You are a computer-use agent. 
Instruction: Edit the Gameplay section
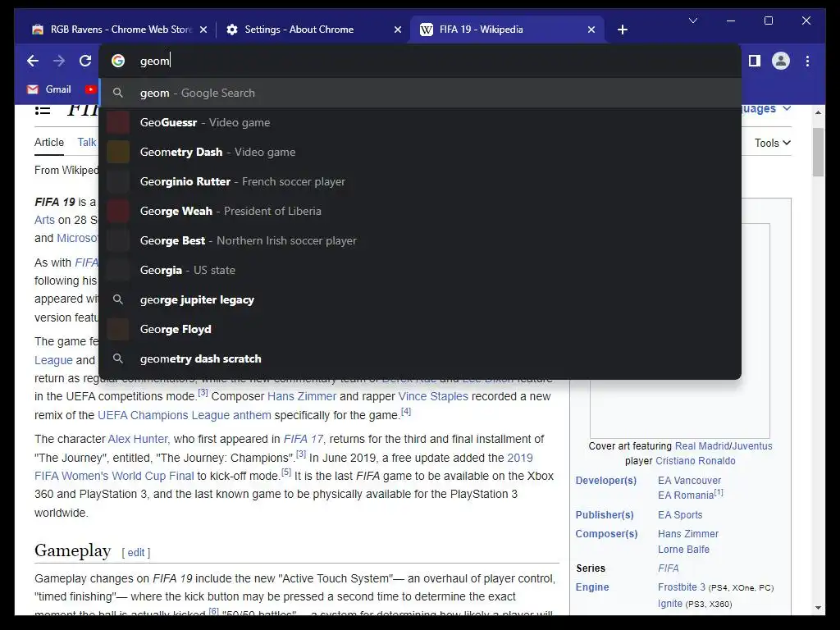coord(136,552)
